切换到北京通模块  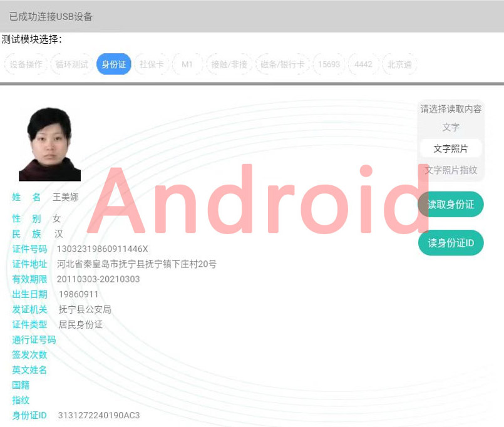tap(399, 64)
